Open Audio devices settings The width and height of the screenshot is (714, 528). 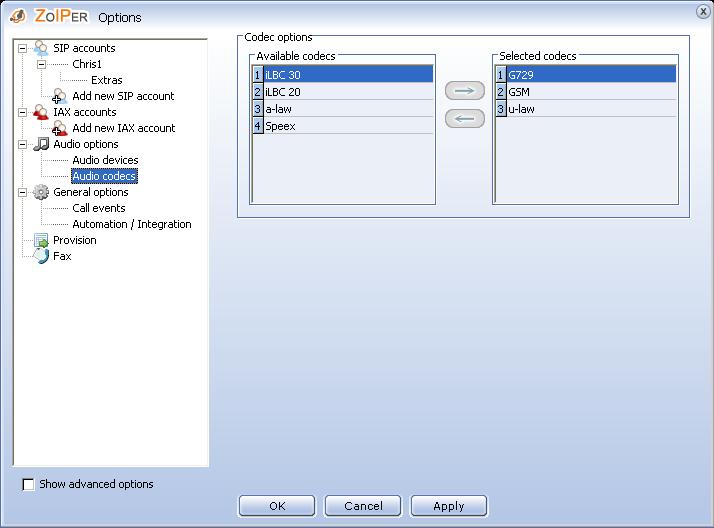[105, 160]
